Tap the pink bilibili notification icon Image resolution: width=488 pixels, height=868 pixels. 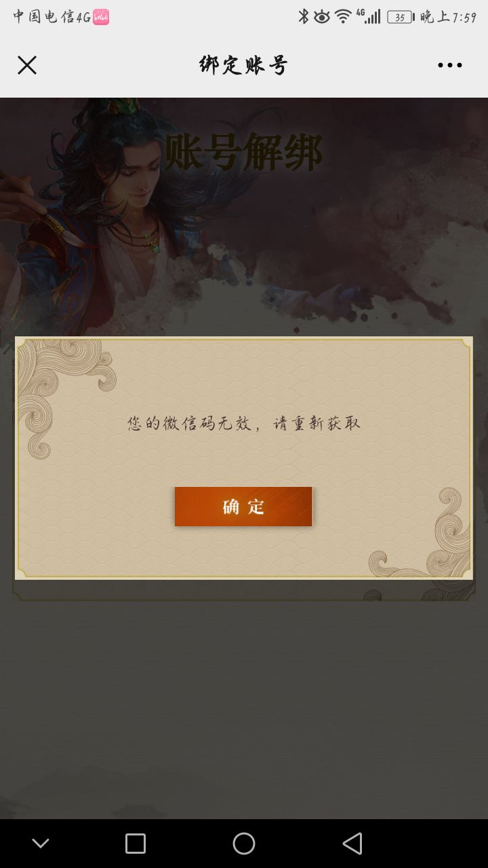tap(101, 17)
